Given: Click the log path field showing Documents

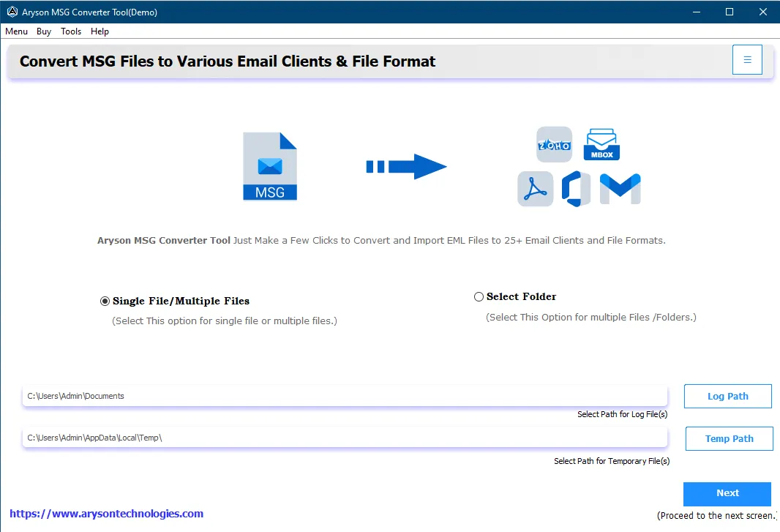Looking at the screenshot, I should tap(345, 396).
